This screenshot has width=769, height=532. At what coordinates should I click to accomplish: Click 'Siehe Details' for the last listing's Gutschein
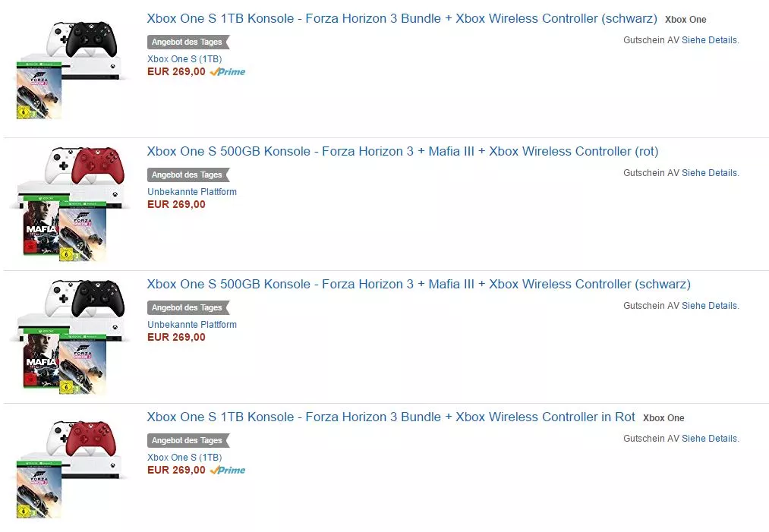click(x=710, y=439)
